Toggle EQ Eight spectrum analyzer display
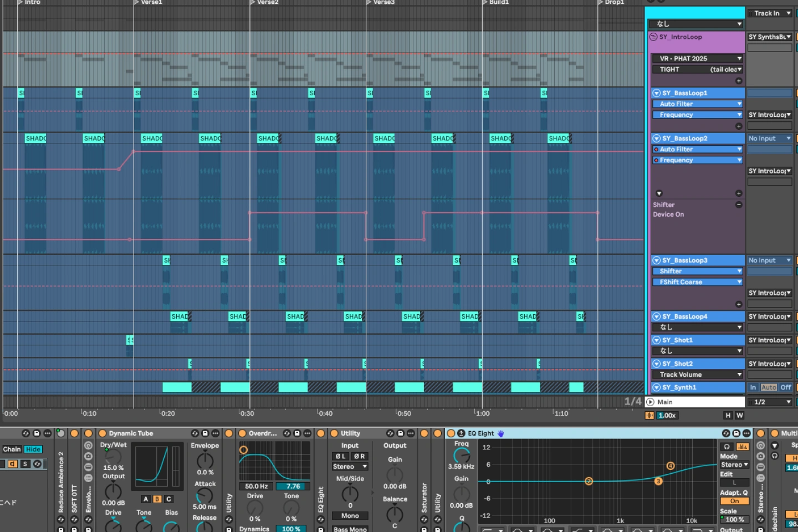The height and width of the screenshot is (532, 798). pos(743,447)
